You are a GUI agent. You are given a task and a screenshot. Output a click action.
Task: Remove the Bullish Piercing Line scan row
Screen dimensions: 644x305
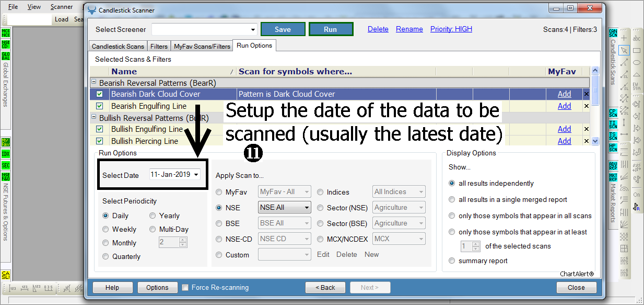586,141
